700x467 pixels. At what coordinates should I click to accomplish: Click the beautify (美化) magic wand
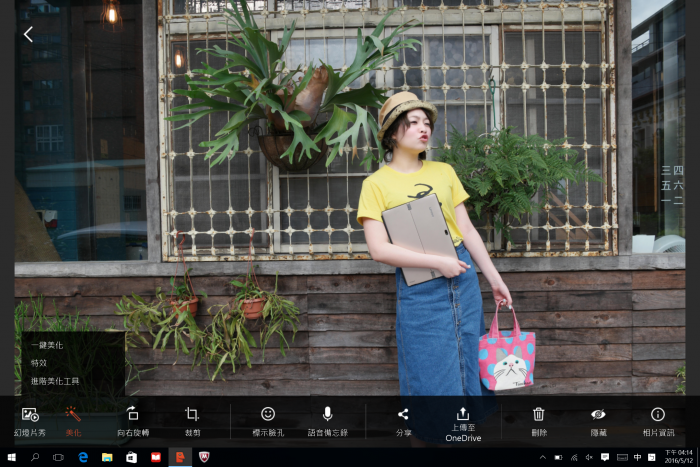(73, 420)
